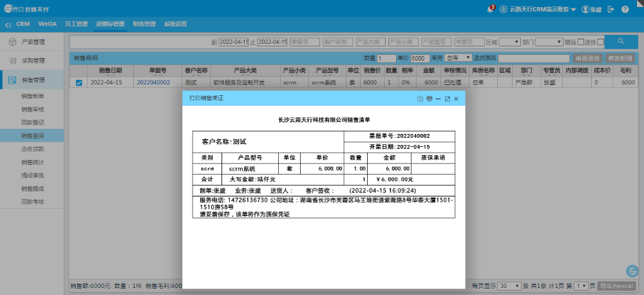The image size is (644, 295).
Task: Click the 产品型号 search field
Action: click(x=436, y=42)
